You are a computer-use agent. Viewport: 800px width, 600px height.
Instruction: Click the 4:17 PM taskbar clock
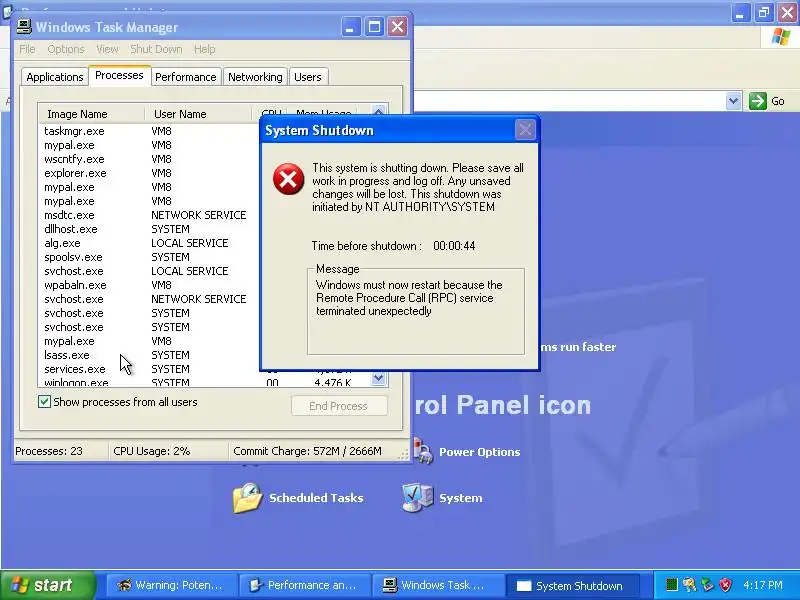coord(763,585)
